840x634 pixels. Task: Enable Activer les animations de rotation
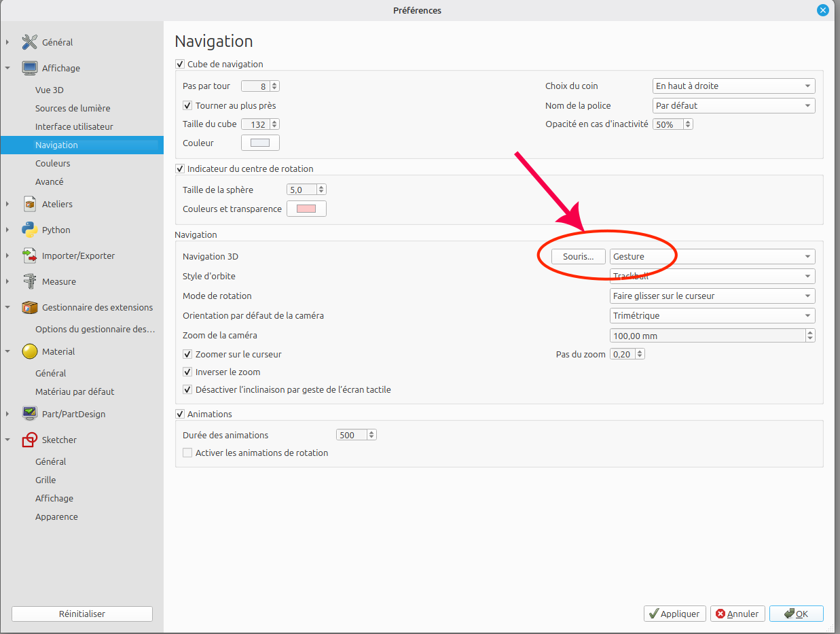pyautogui.click(x=187, y=453)
